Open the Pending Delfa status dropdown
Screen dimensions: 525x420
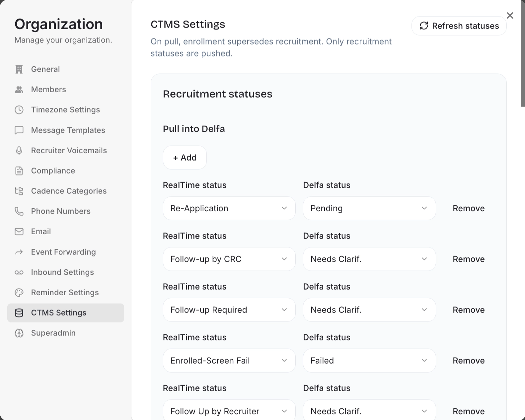(369, 208)
